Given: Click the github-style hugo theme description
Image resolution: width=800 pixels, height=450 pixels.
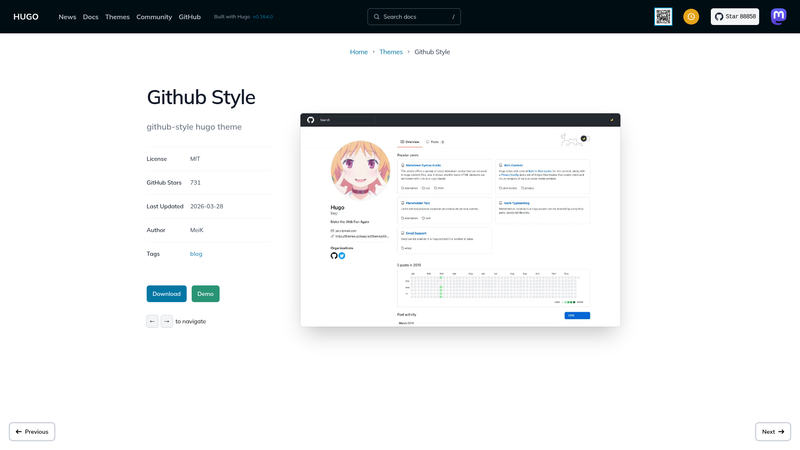Looking at the screenshot, I should 194,127.
